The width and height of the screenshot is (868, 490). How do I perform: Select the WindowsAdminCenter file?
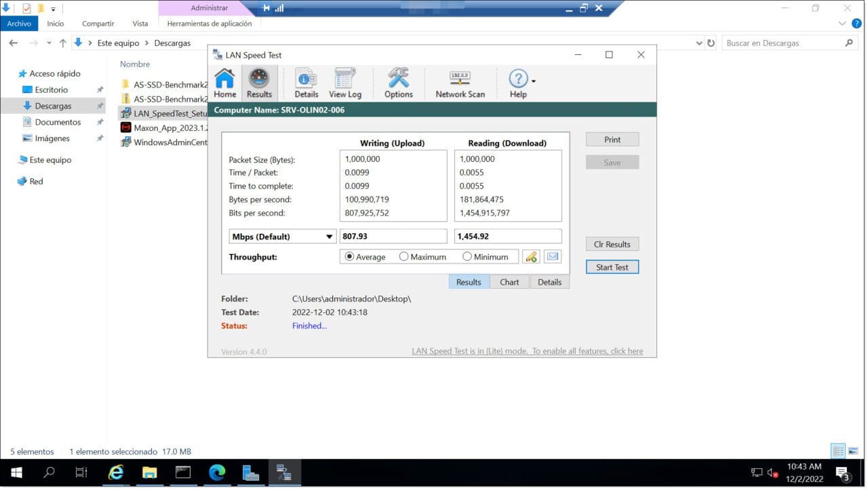(163, 142)
